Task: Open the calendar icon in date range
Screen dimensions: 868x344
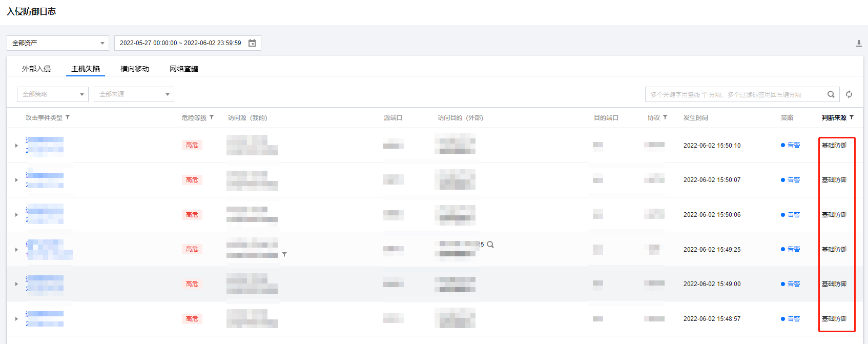Action: tap(252, 43)
